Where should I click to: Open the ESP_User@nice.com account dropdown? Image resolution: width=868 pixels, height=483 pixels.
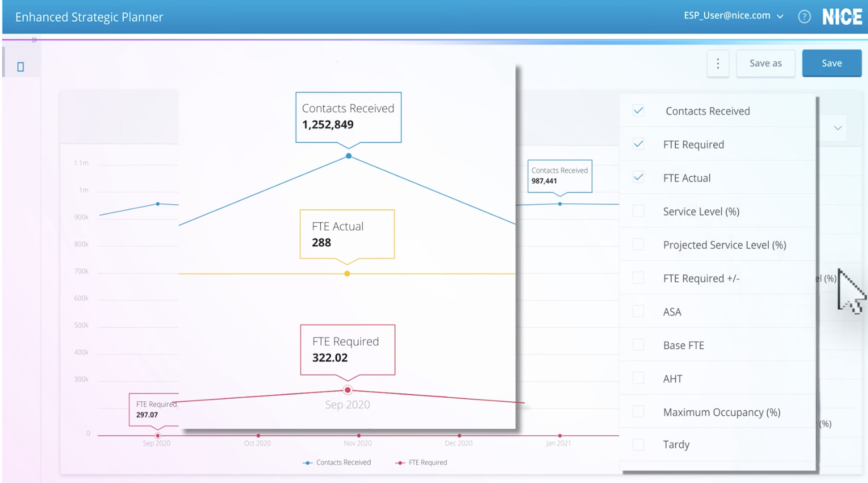(x=733, y=16)
